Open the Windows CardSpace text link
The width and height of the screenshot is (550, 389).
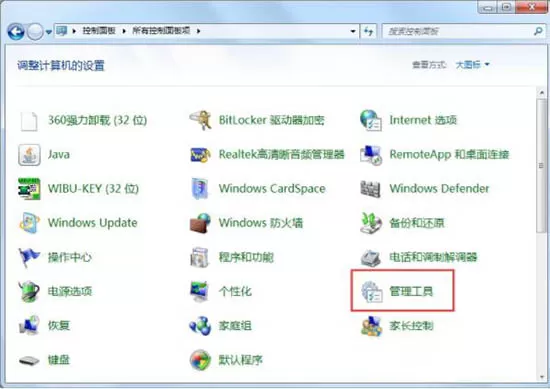pos(272,189)
